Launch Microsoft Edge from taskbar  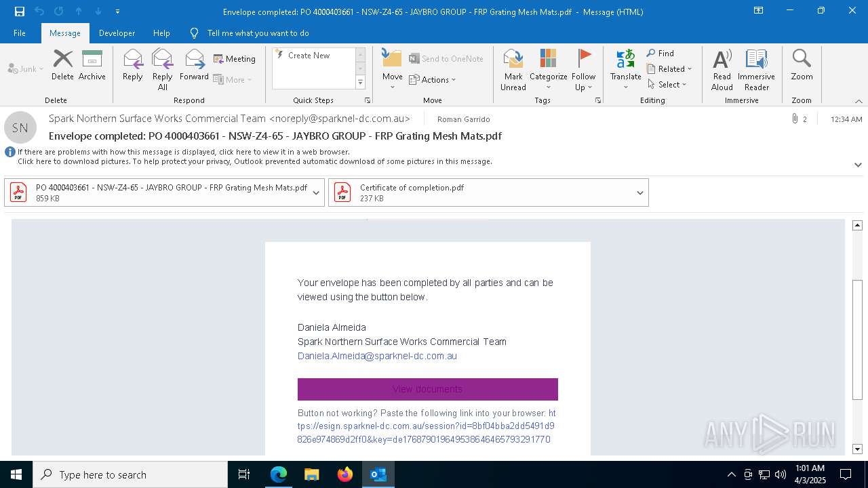coord(279,474)
